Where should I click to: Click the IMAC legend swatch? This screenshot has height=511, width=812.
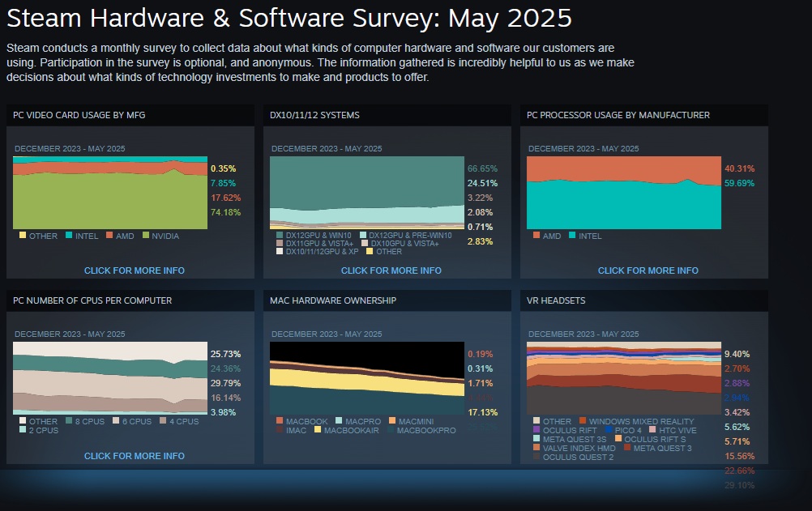click(280, 429)
